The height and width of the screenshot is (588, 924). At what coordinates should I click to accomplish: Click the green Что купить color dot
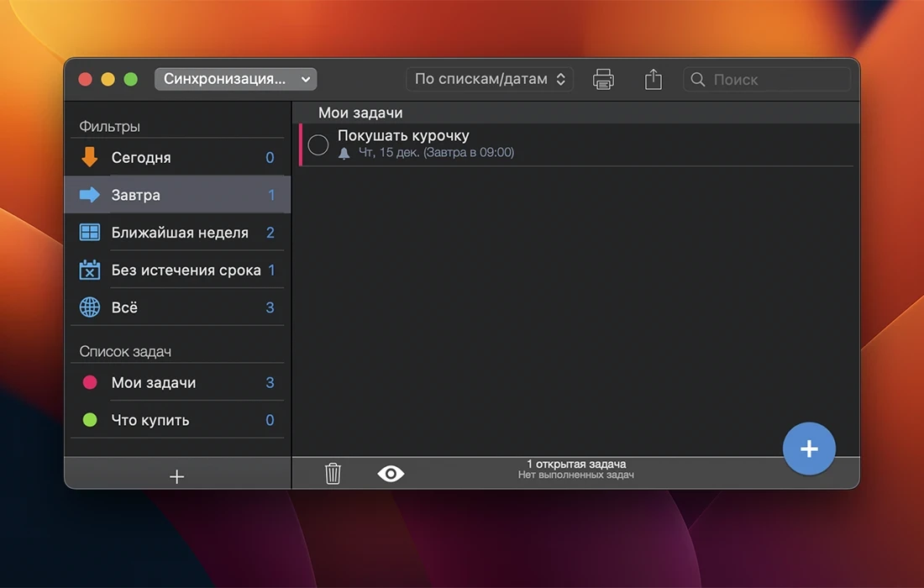pyautogui.click(x=90, y=420)
